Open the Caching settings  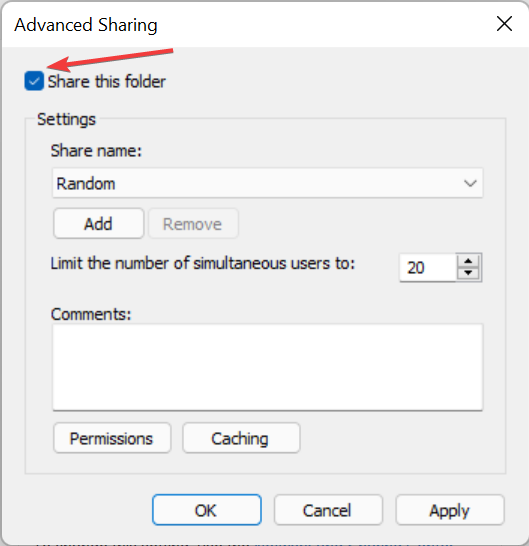point(241,438)
